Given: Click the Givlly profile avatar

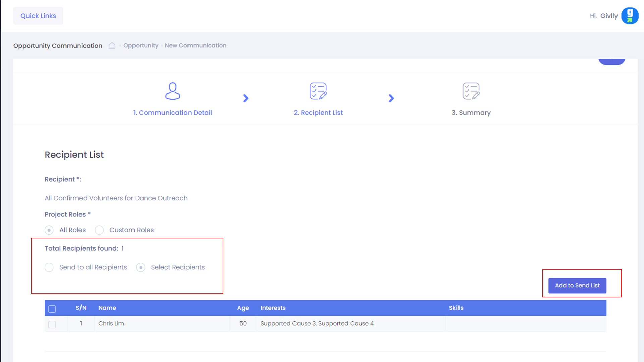Looking at the screenshot, I should pyautogui.click(x=630, y=16).
